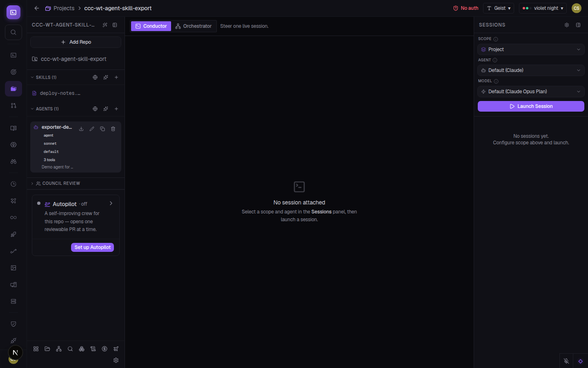Screen dimensions: 588x368
Task: Open the target icon in left sidebar
Action: 13,72
